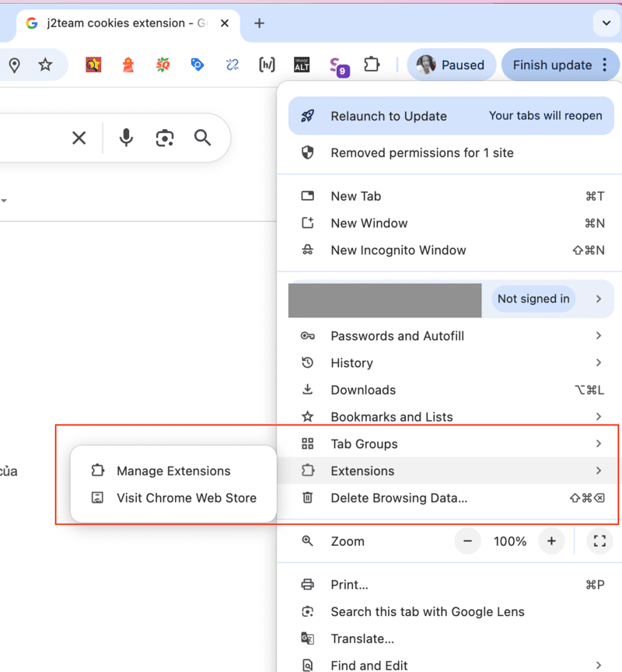
Task: Increase zoom with the plus button
Action: (x=551, y=541)
